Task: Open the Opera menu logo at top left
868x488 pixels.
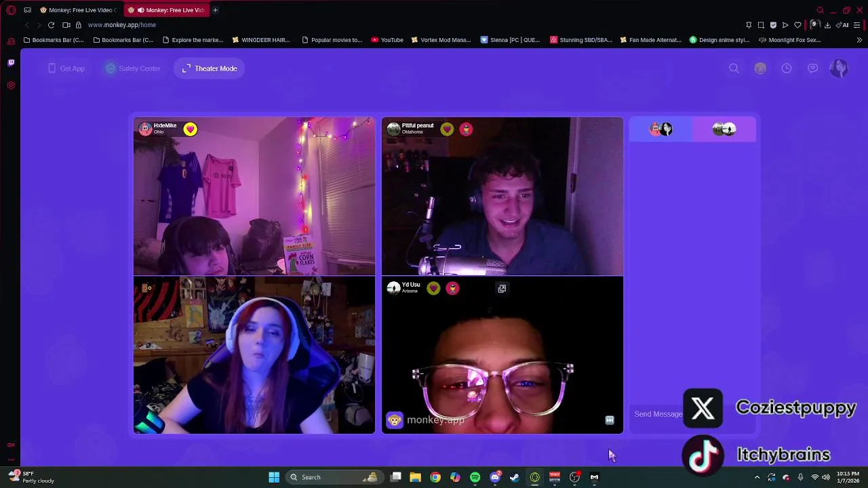Action: pos(11,10)
